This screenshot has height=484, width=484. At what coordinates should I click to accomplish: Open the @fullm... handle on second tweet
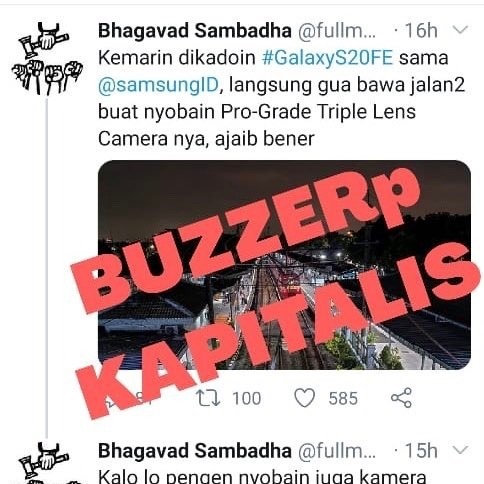coord(337,451)
